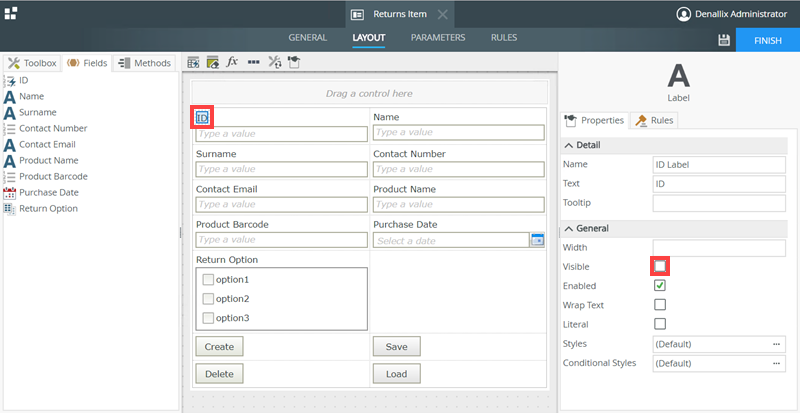Open the Rules tab in properties panel
Image resolution: width=800 pixels, height=413 pixels.
click(655, 120)
